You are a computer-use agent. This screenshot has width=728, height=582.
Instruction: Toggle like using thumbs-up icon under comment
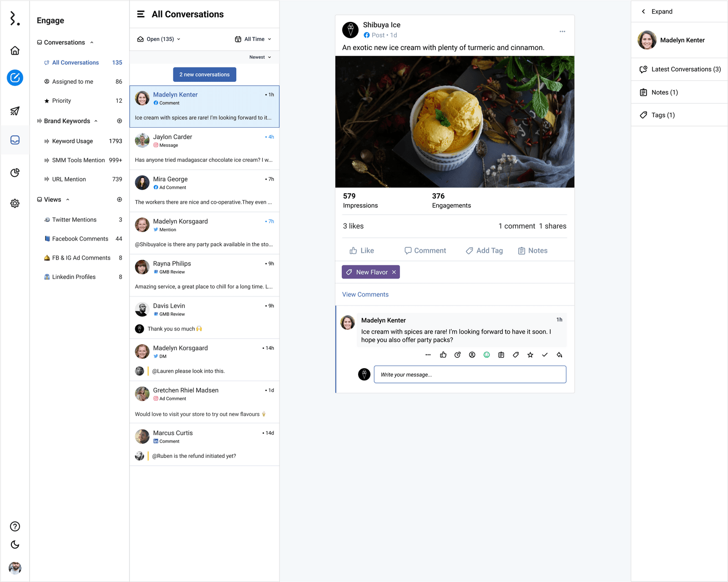pos(443,355)
